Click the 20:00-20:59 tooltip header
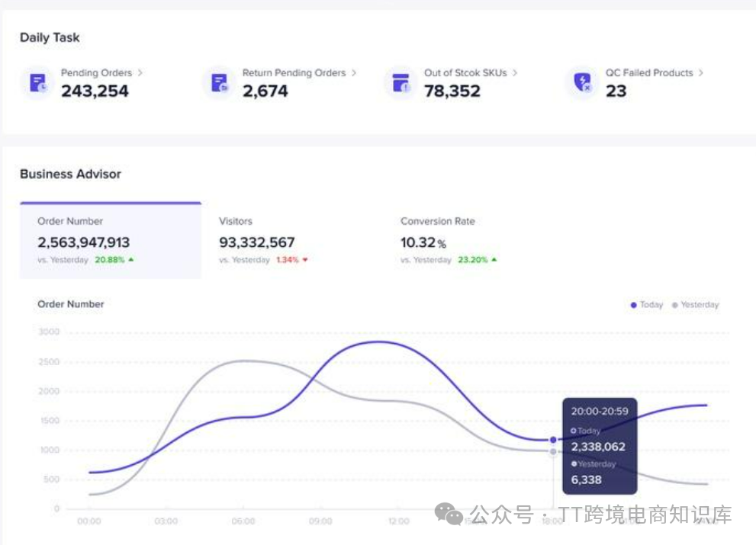Screen dimensions: 756x545 click(x=600, y=412)
